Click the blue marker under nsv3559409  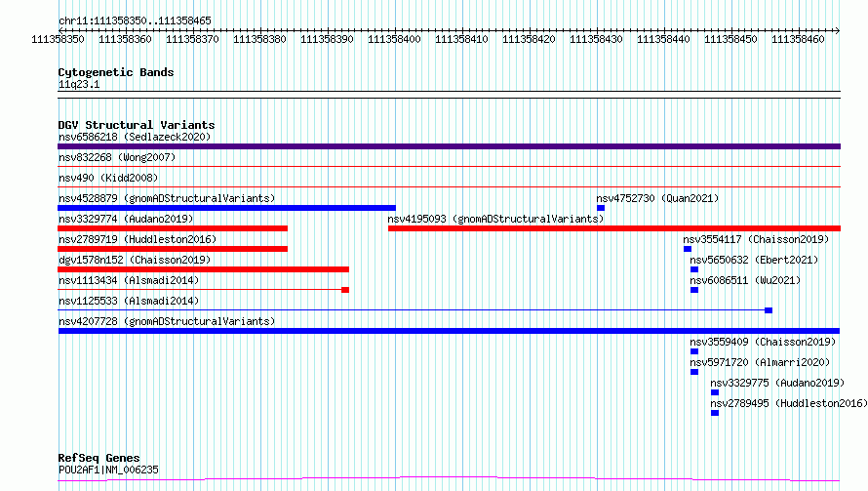694,351
